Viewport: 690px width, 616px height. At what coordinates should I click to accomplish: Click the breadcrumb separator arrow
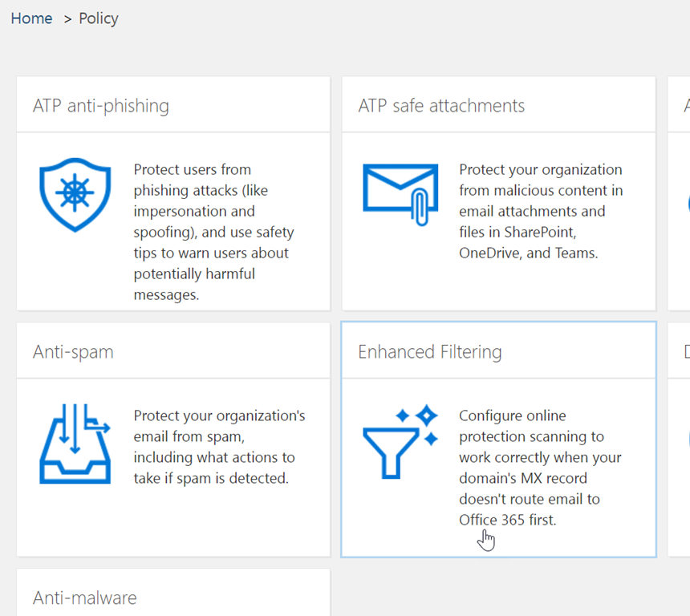tap(67, 18)
